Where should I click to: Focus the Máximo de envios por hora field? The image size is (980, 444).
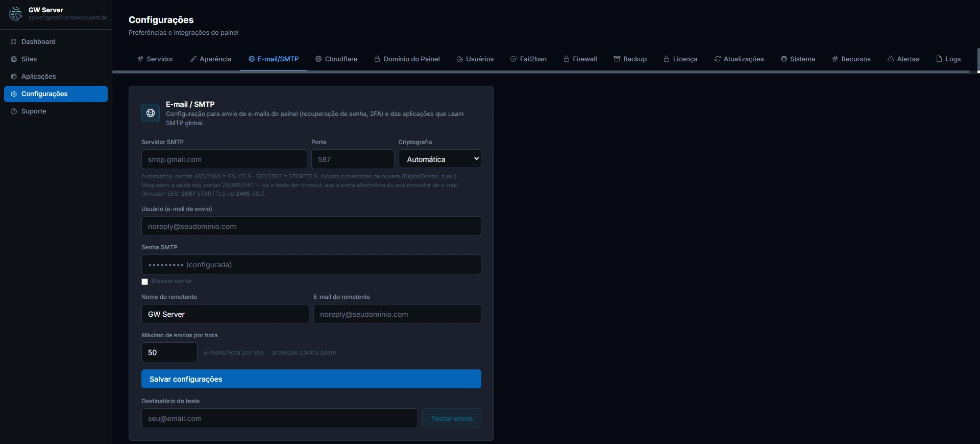(x=169, y=352)
